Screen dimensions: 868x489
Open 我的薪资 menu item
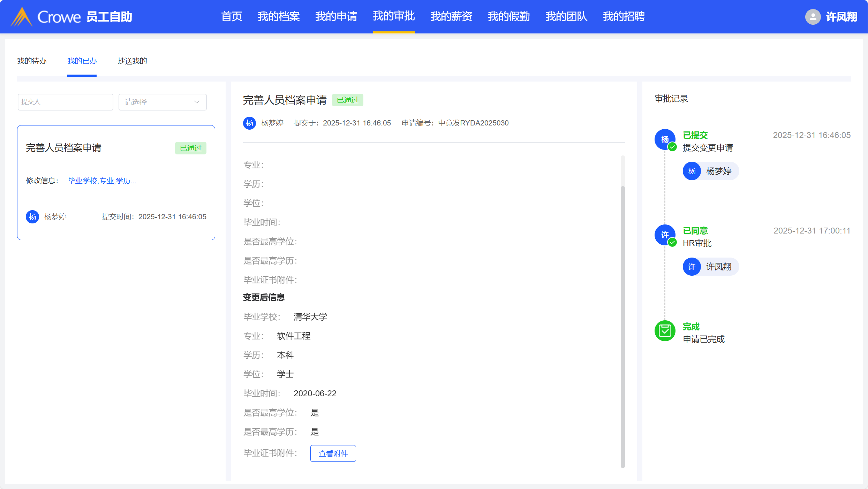pos(451,16)
